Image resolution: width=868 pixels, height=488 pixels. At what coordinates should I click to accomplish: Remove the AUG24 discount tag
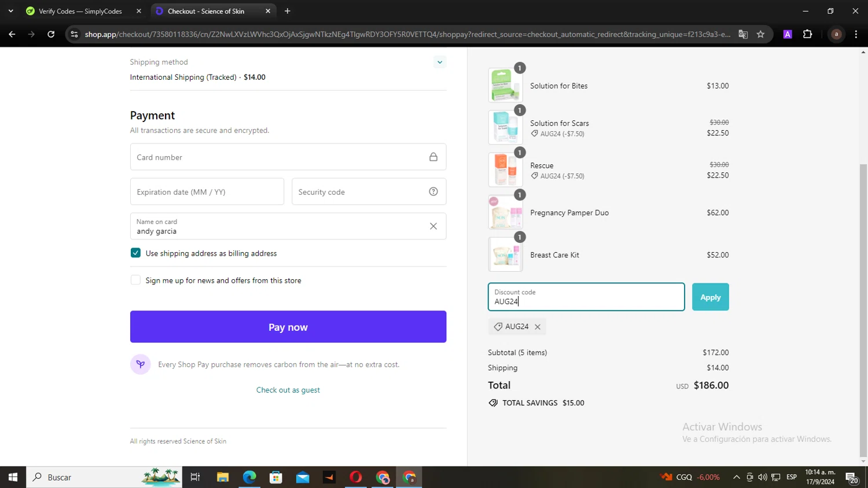(x=538, y=327)
